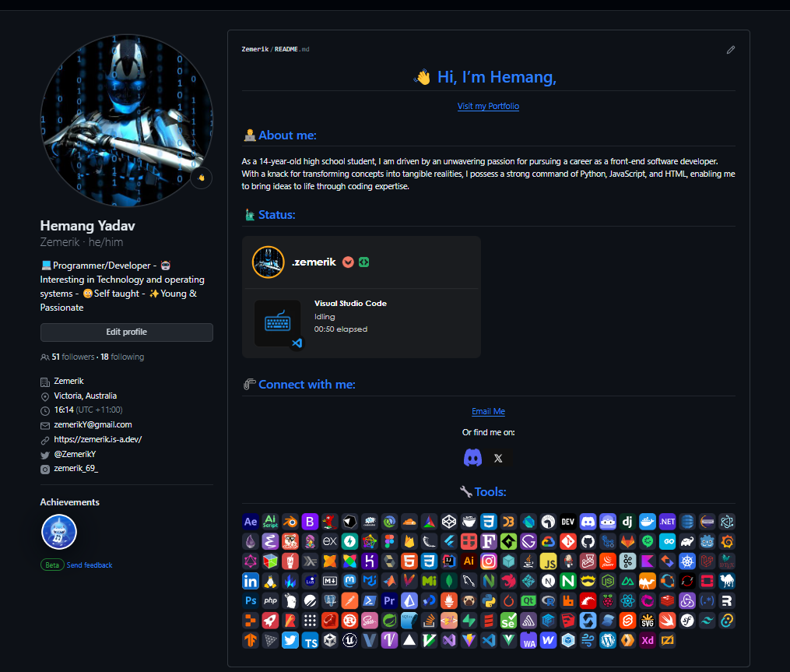Click the Python icon in the Tools grid
The image size is (790, 672).
489,600
